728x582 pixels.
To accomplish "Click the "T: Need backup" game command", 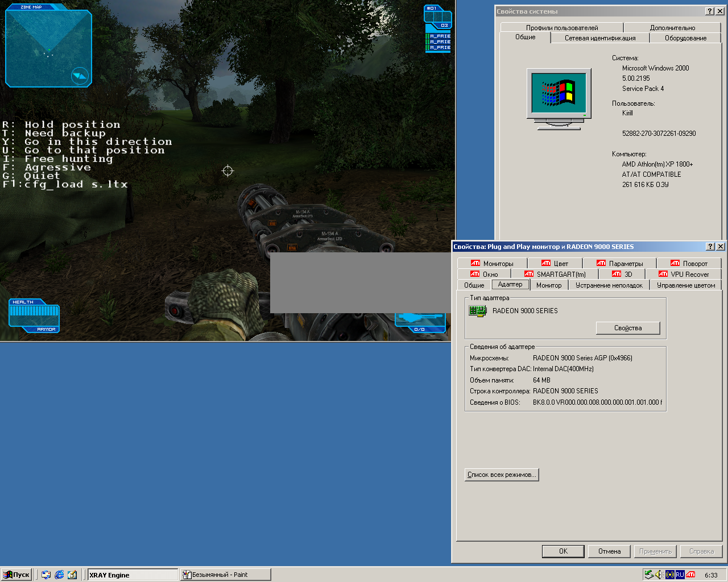I will pyautogui.click(x=54, y=133).
